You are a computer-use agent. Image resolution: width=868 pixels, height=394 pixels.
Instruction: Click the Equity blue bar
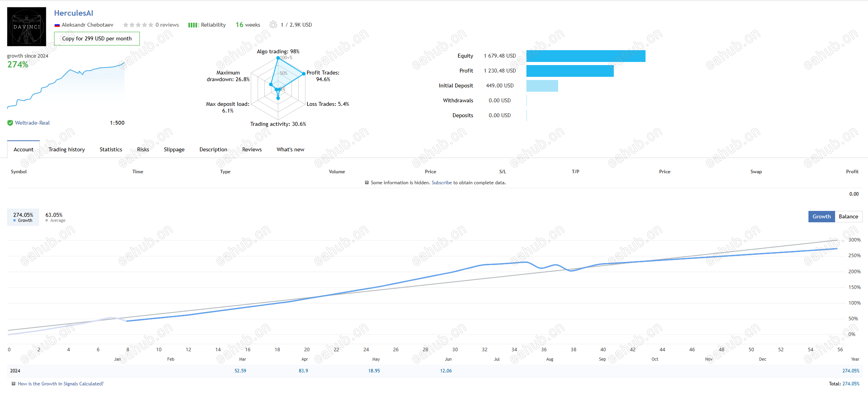586,56
